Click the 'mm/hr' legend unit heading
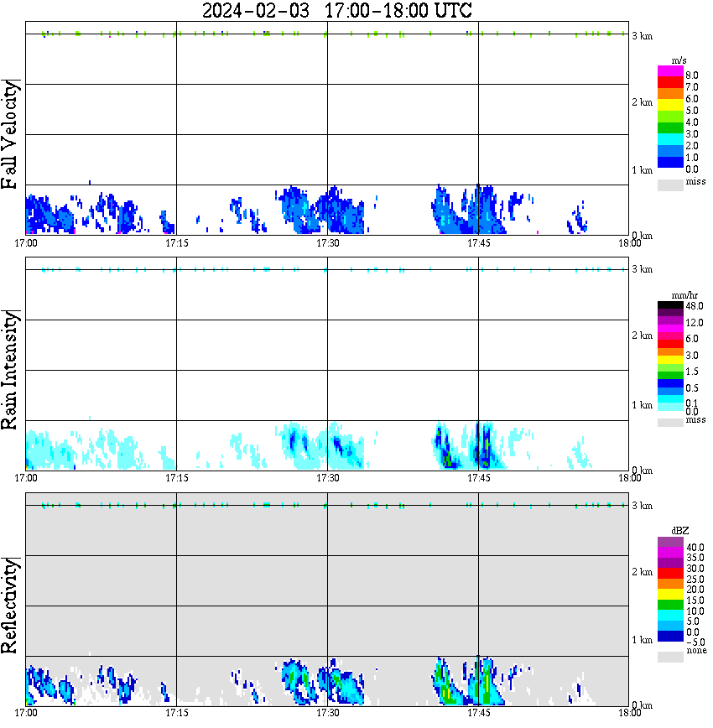 click(684, 295)
